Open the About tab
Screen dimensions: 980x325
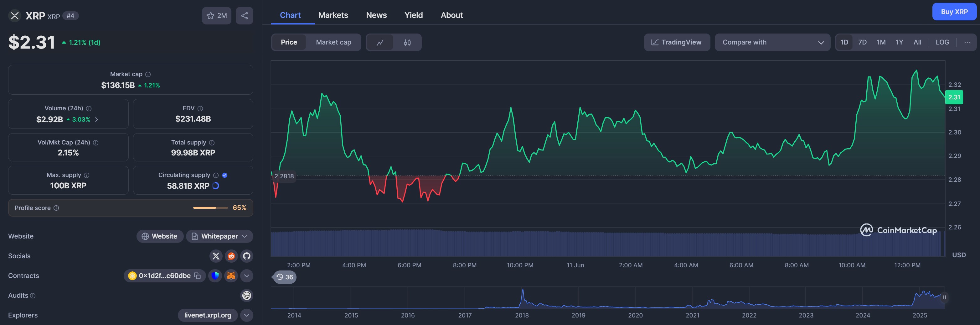[451, 15]
